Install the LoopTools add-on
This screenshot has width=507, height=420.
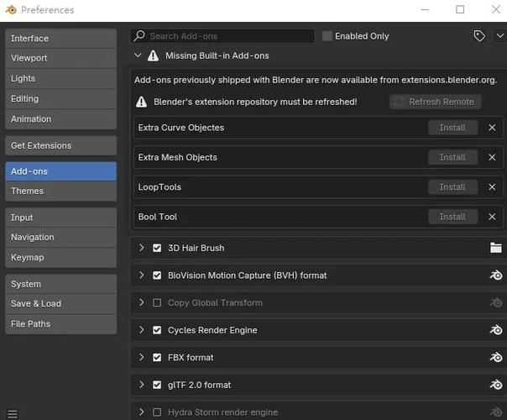click(452, 187)
